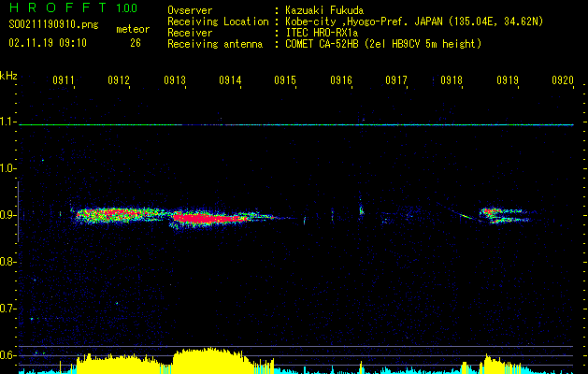Click the 0915 time tick label

pos(285,81)
